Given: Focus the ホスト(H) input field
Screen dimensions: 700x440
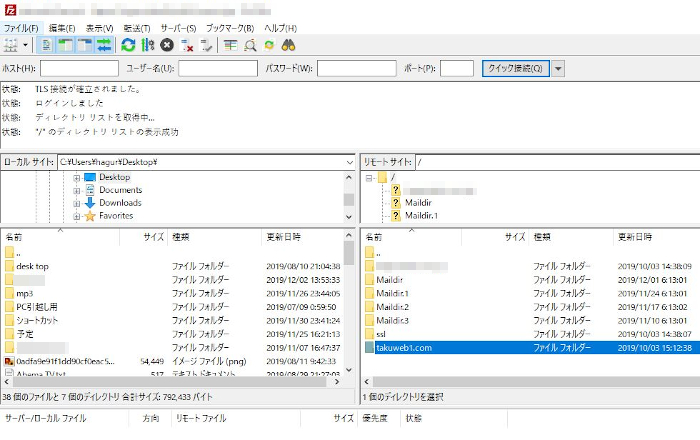Looking at the screenshot, I should 79,69.
